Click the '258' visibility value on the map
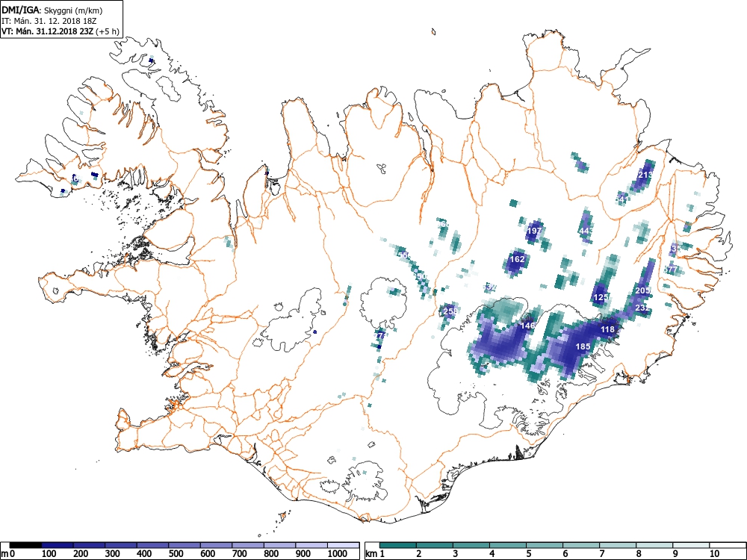 [450, 311]
